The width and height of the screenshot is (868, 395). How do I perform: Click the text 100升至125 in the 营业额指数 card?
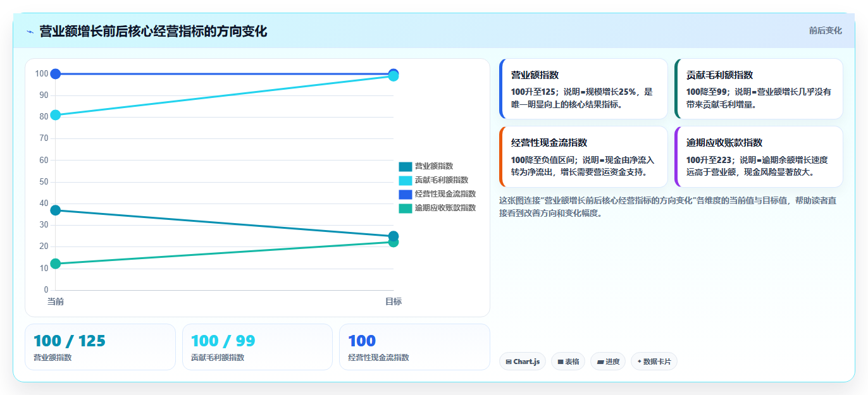[533, 92]
